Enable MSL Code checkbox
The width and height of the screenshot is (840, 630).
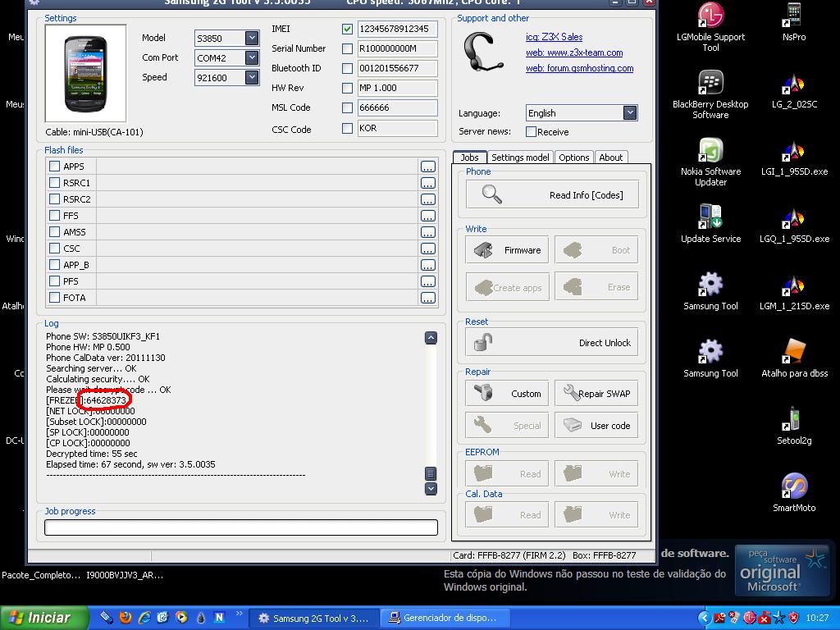tap(347, 107)
